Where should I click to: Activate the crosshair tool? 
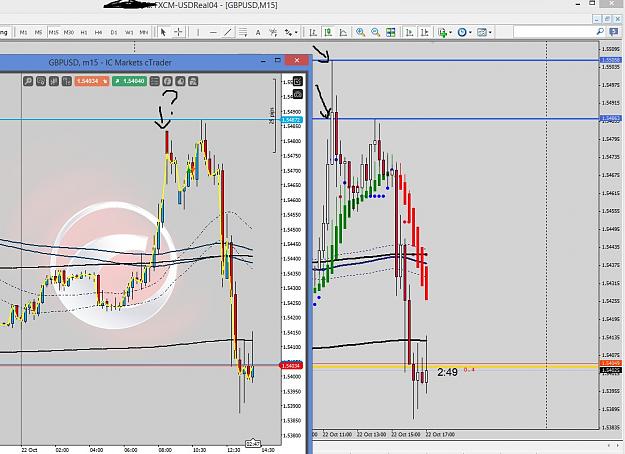click(x=178, y=32)
